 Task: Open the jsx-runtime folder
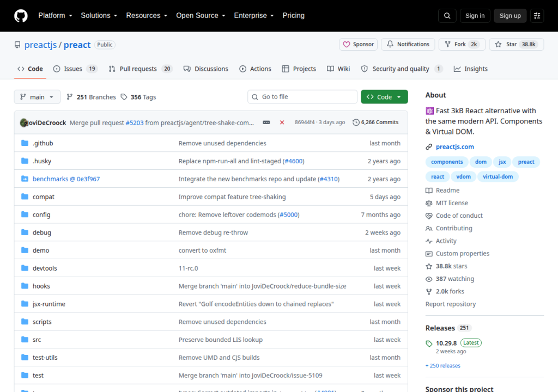[48, 304]
